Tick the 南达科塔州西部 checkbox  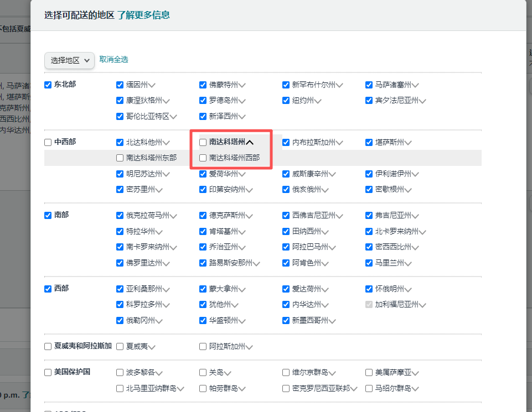(203, 158)
